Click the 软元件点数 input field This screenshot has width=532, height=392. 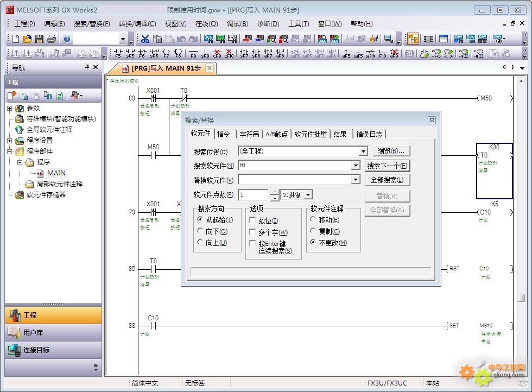(x=254, y=195)
